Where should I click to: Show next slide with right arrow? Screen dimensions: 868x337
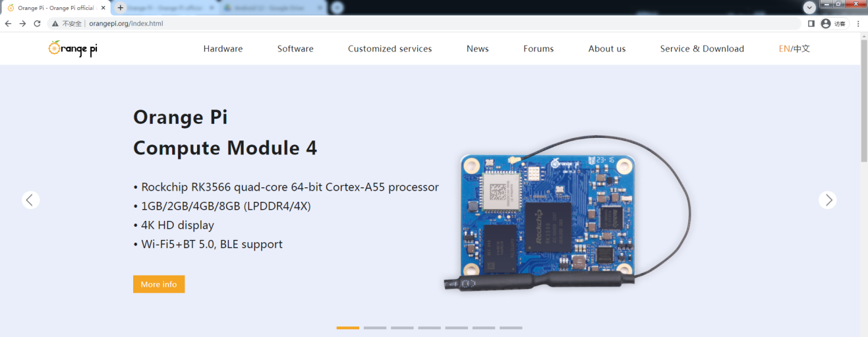pos(828,200)
